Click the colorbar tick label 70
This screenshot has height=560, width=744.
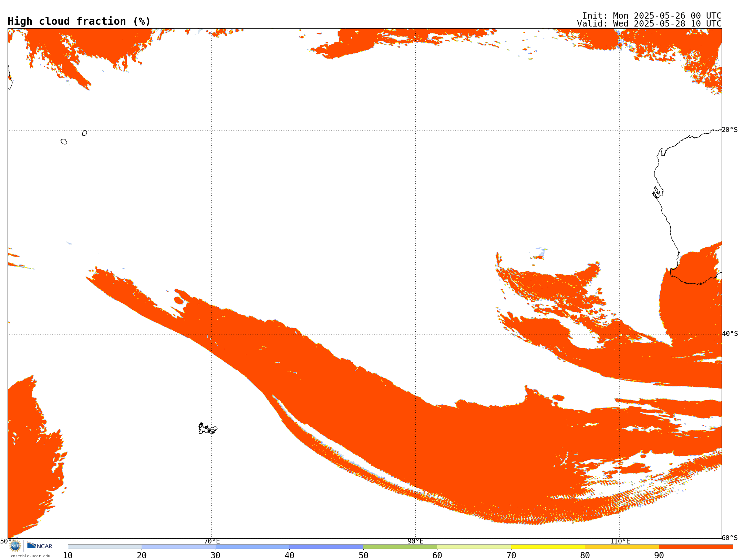pyautogui.click(x=511, y=555)
